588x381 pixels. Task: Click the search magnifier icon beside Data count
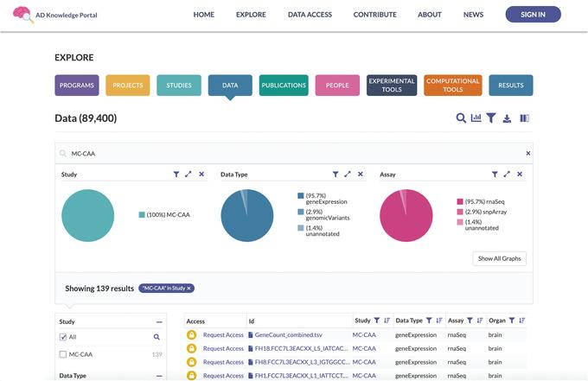click(x=461, y=118)
